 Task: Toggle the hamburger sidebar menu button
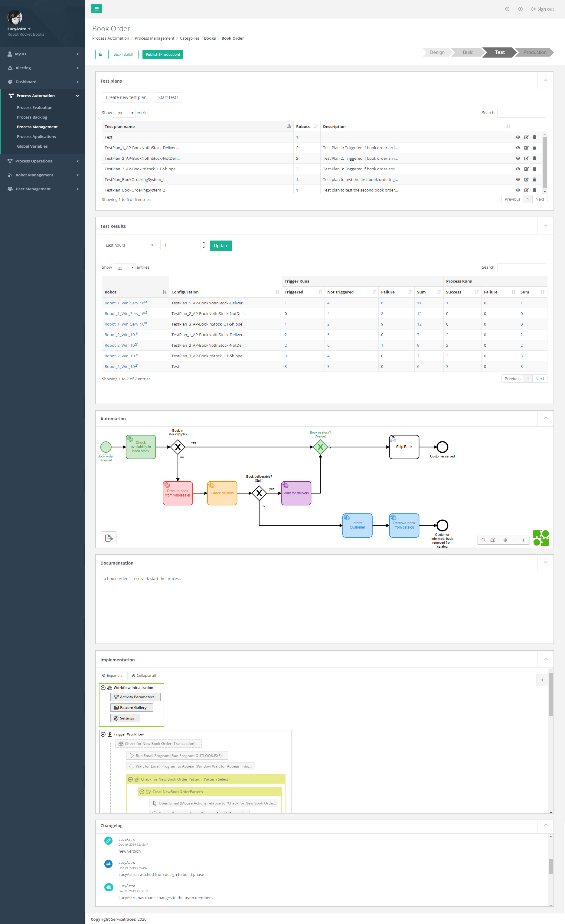(96, 9)
